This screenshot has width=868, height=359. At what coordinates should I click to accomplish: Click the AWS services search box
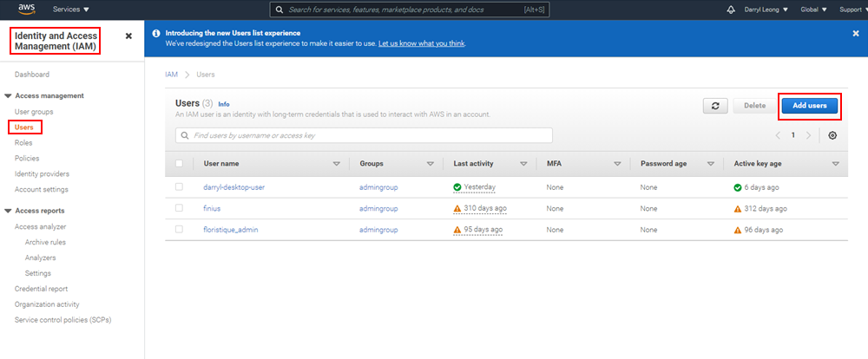click(x=410, y=10)
